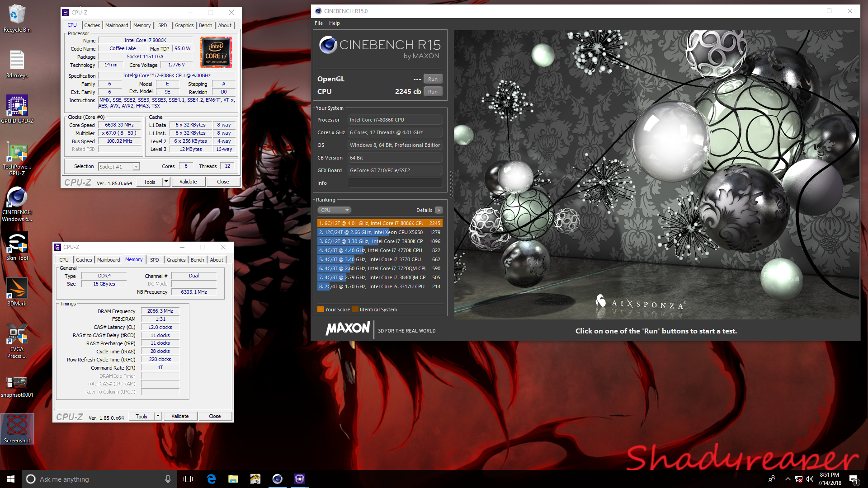The width and height of the screenshot is (868, 488).
Task: Run the OpenGL benchmark
Action: coord(433,79)
